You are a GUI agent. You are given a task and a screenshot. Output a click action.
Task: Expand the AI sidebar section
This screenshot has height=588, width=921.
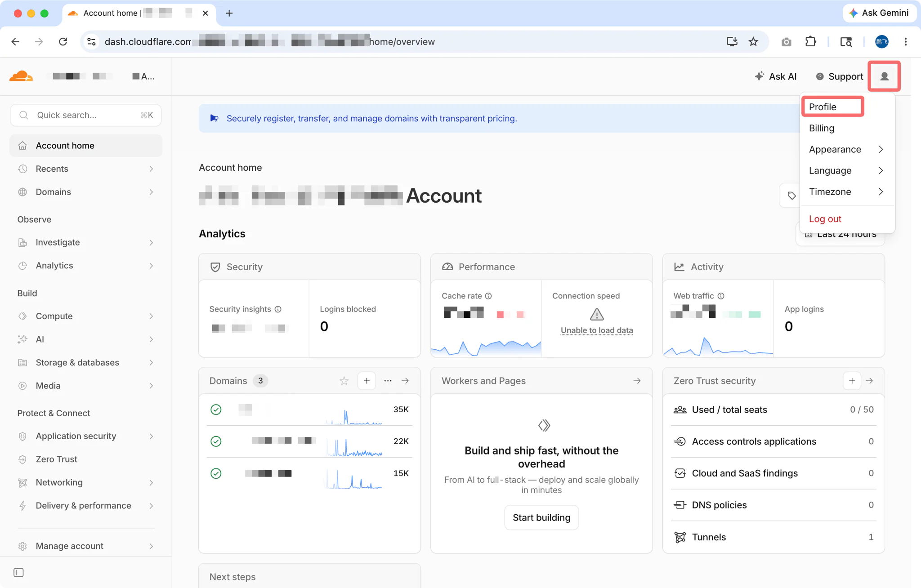tap(86, 339)
